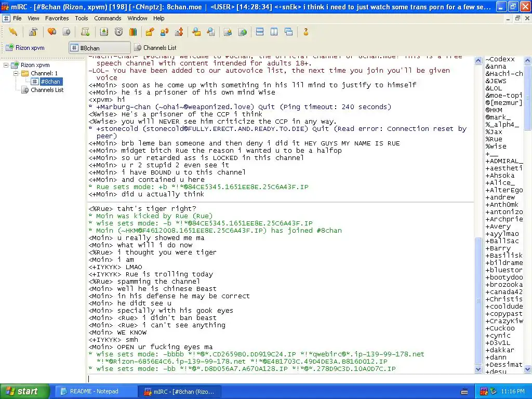The height and width of the screenshot is (399, 532).
Task: Select +Barry in the nicklist
Action: point(498,248)
